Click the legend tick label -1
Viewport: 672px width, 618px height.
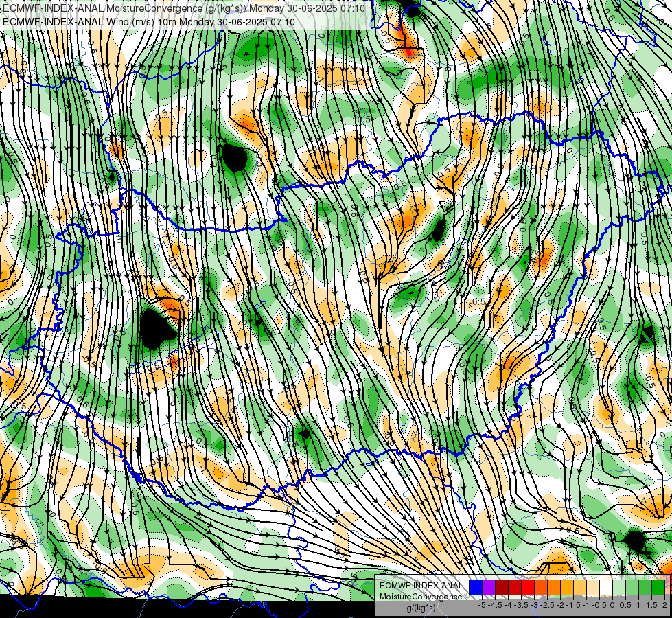(x=586, y=605)
